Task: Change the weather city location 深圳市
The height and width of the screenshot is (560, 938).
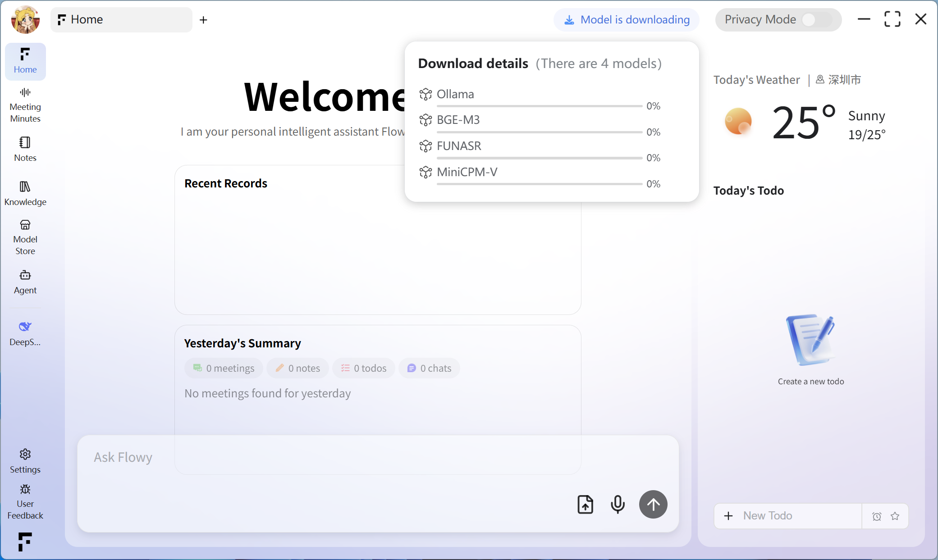Action: 839,80
